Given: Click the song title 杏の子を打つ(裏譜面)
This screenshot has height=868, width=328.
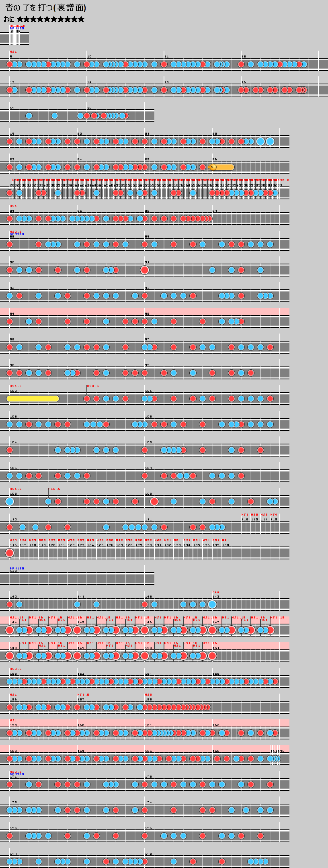Looking at the screenshot, I should (45, 8).
